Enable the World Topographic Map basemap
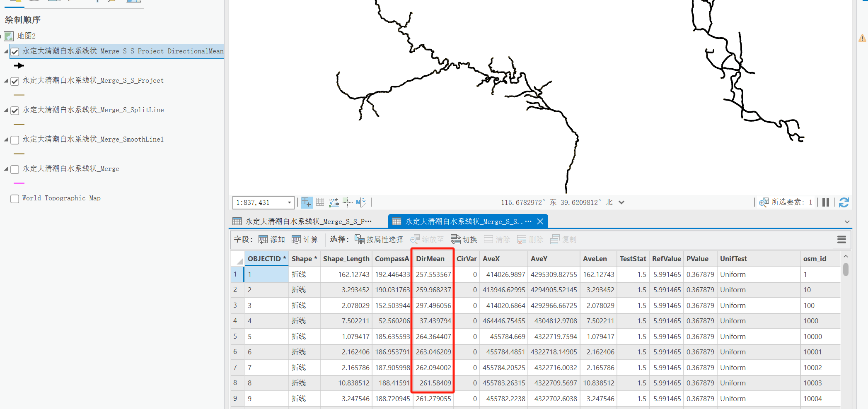This screenshot has height=409, width=868. (x=15, y=199)
